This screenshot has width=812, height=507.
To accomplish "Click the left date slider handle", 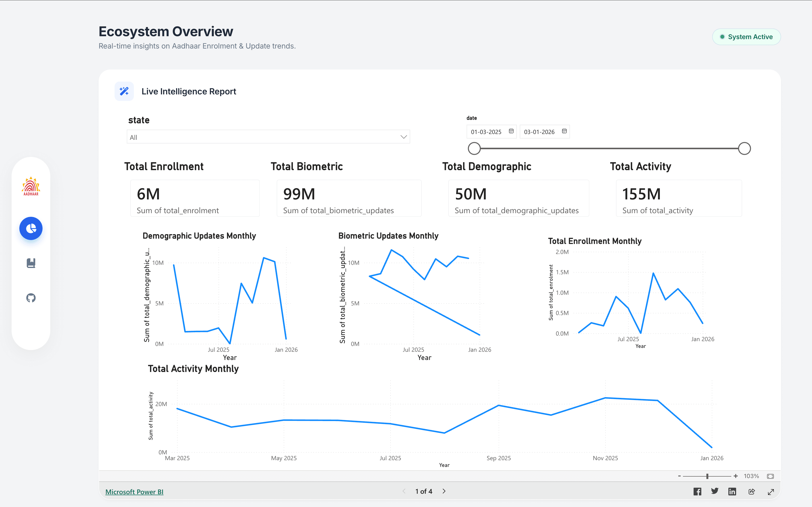I will click(x=474, y=148).
